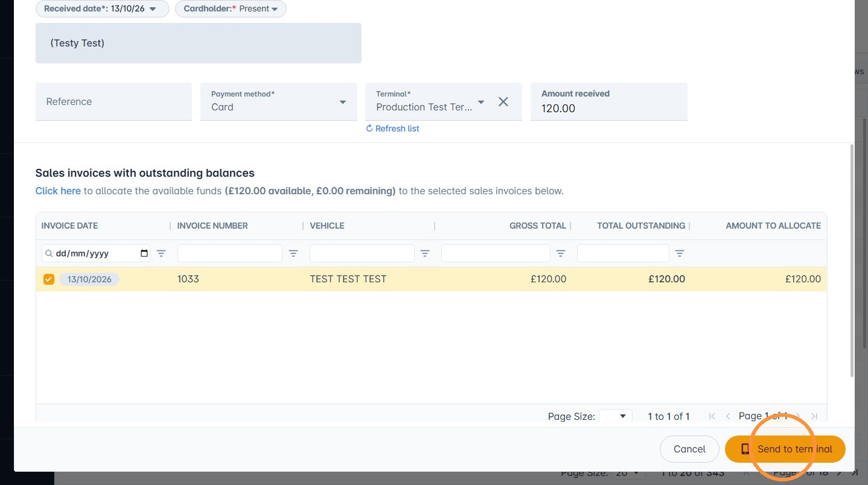Image resolution: width=868 pixels, height=485 pixels.
Task: Sort by the Total Outstanding column header
Action: point(641,226)
